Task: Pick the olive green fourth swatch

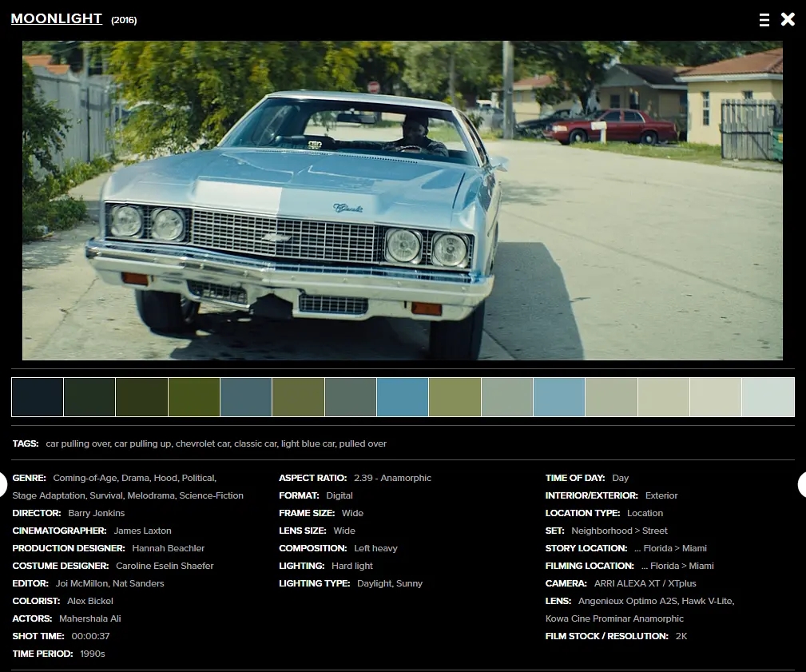Action: point(194,397)
